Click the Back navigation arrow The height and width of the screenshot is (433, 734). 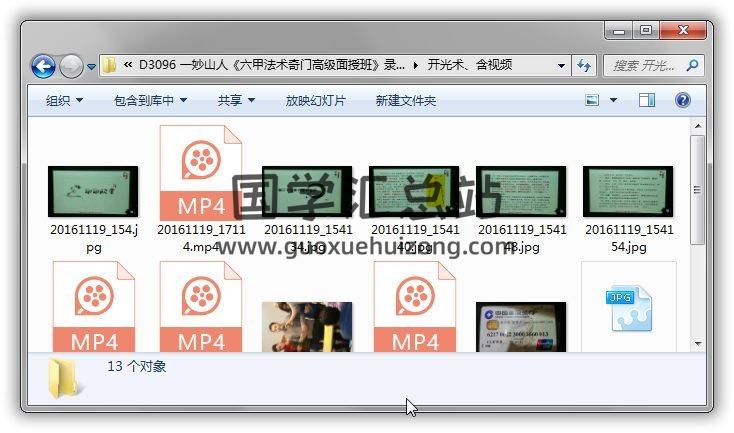tap(44, 66)
